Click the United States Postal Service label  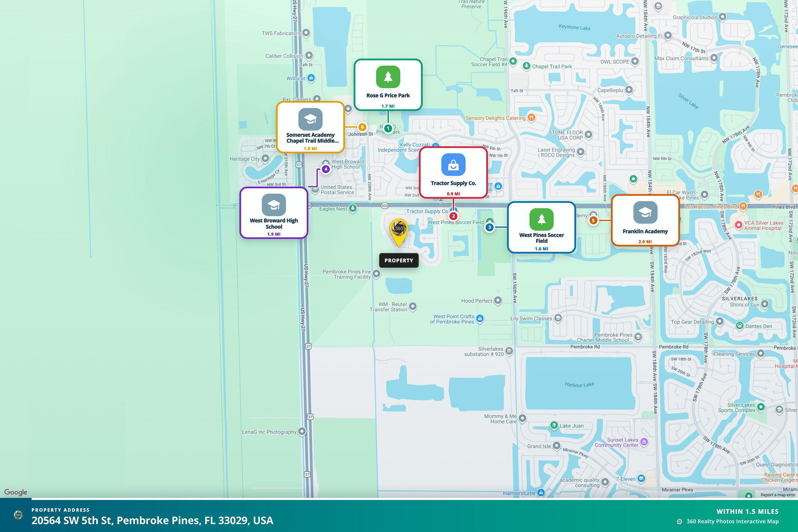(x=337, y=189)
